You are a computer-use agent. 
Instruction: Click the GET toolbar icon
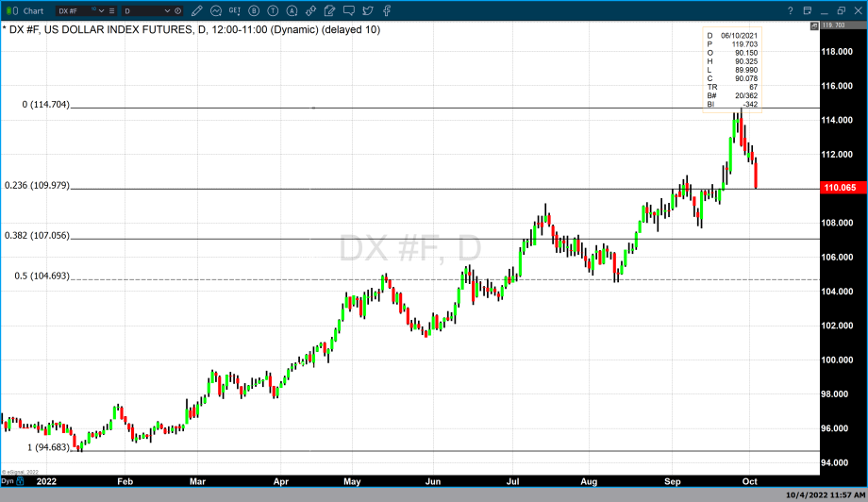point(235,10)
